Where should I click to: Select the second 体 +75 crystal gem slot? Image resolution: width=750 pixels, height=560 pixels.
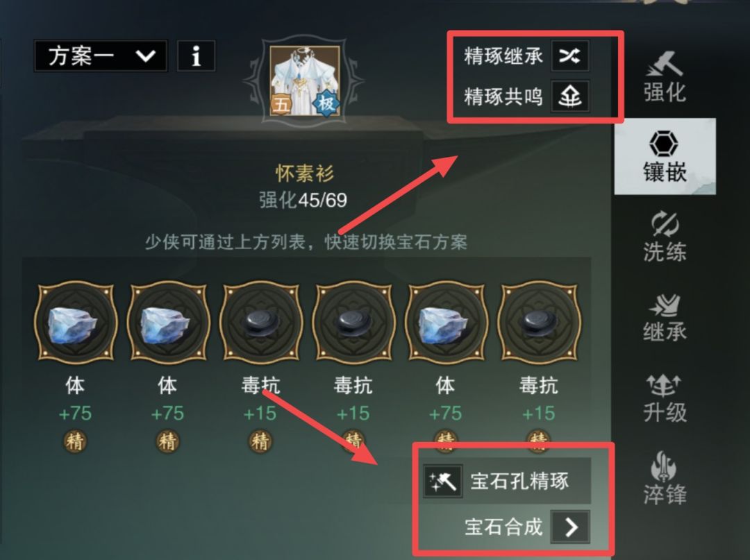(x=168, y=323)
